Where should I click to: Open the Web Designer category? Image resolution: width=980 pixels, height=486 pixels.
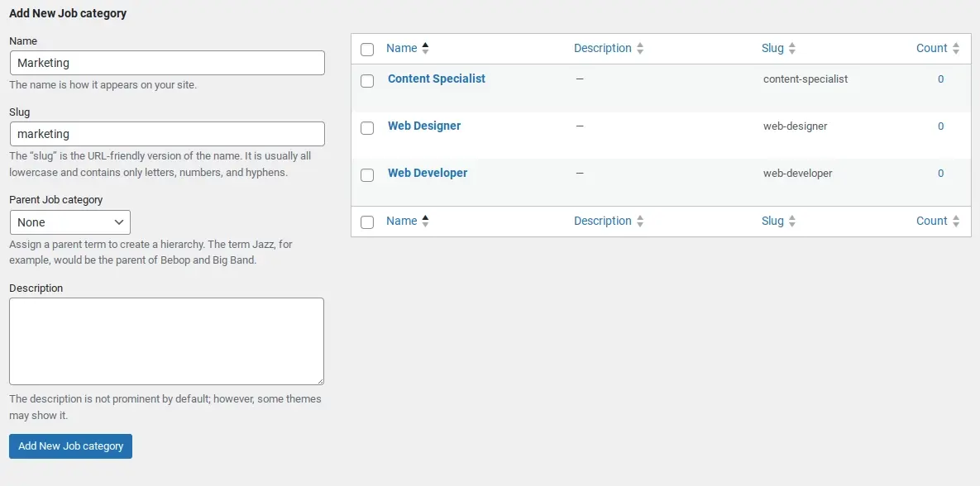click(x=424, y=126)
